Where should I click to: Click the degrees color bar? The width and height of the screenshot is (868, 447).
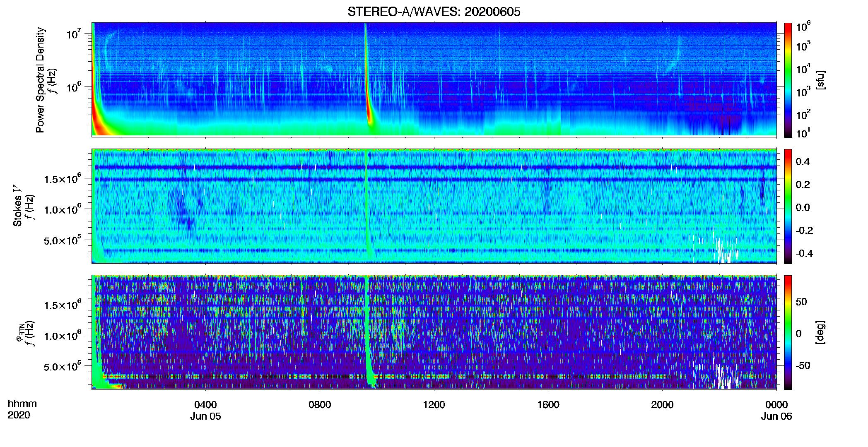tap(788, 332)
